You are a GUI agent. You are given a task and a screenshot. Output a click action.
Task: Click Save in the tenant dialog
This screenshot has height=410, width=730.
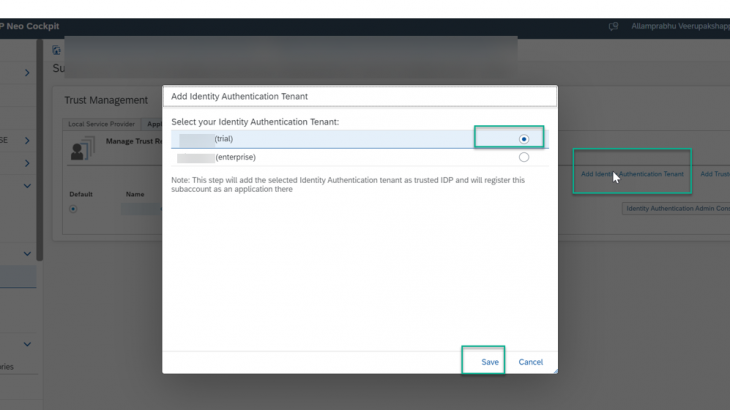[x=489, y=362]
